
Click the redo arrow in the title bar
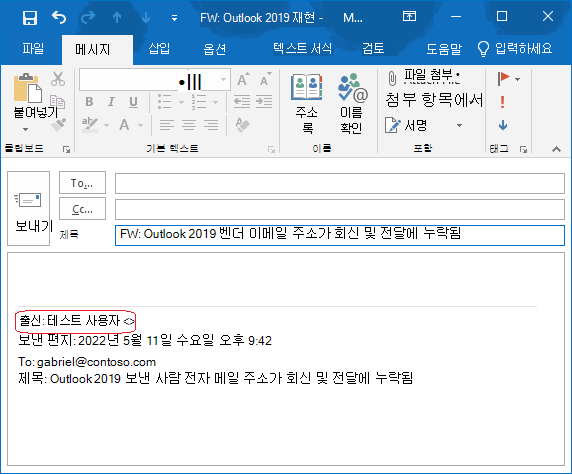[88, 17]
